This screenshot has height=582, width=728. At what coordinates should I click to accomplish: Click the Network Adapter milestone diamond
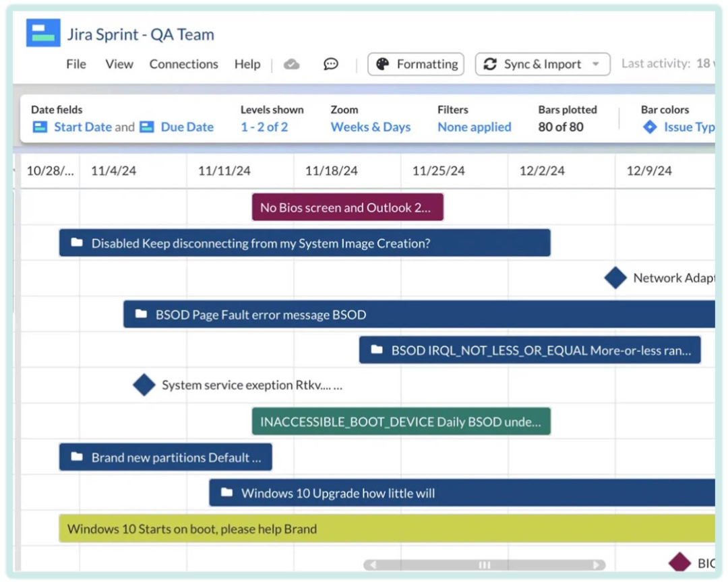(x=615, y=278)
